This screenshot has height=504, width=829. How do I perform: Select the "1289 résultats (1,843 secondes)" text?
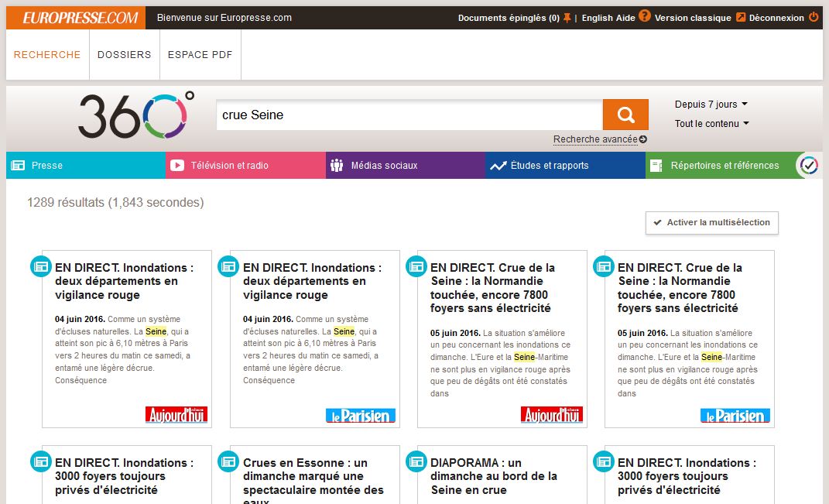point(115,203)
